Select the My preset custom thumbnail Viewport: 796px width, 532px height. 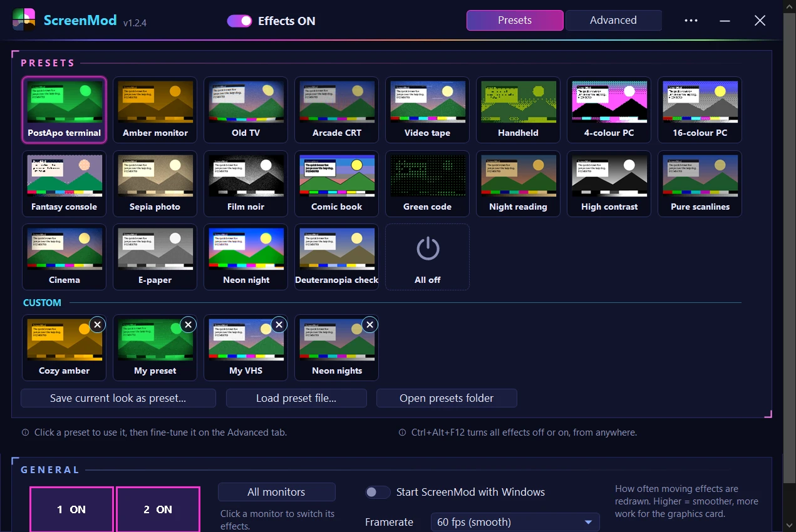(155, 348)
